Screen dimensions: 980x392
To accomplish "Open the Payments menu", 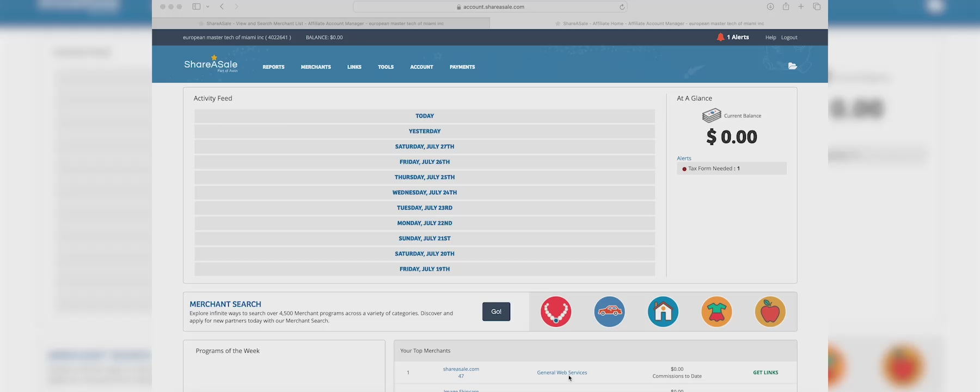I will click(462, 67).
